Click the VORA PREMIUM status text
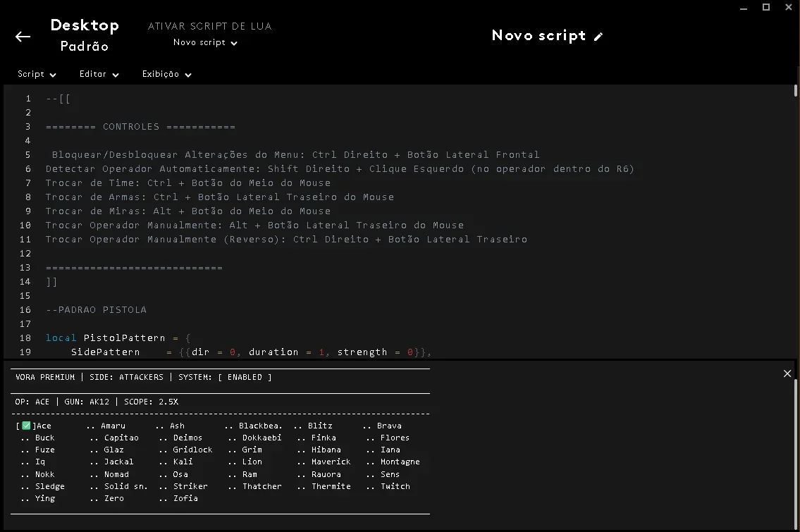800x532 pixels. (x=45, y=377)
